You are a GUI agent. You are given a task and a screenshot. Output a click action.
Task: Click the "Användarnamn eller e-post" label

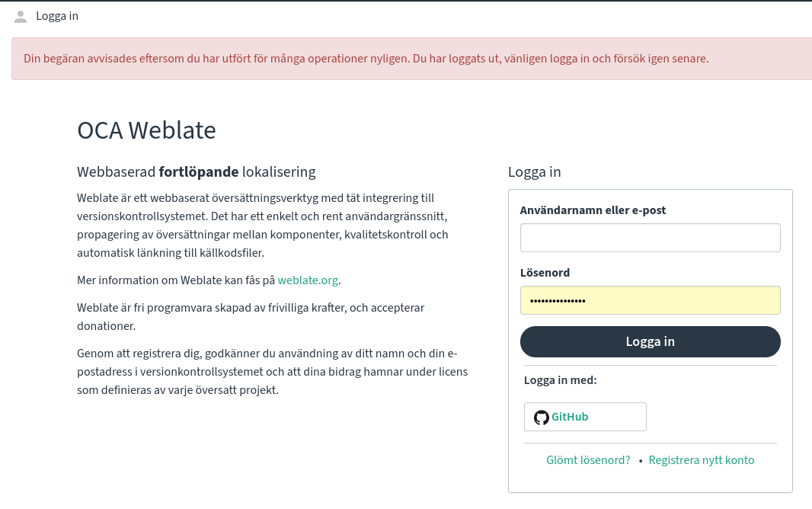593,210
